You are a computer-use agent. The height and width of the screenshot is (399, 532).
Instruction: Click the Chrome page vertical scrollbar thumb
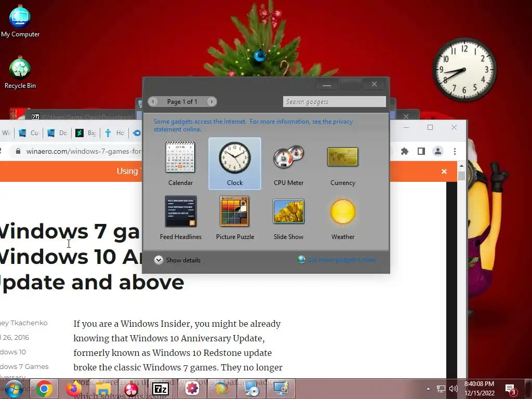pos(461,176)
